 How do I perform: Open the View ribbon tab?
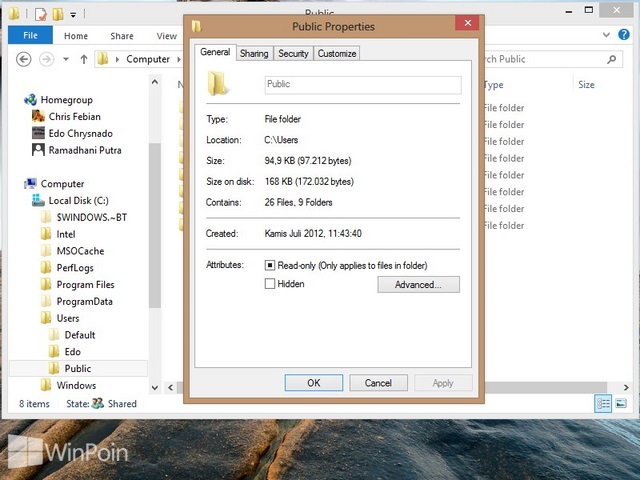[167, 36]
